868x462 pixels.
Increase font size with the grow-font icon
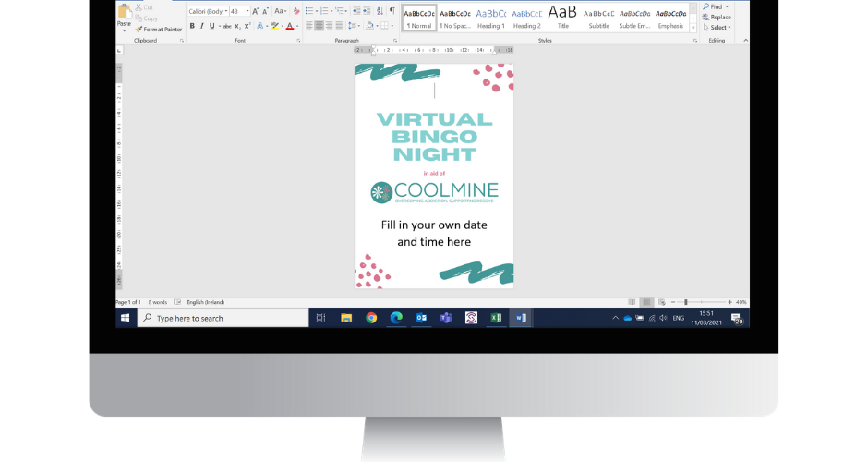(255, 11)
